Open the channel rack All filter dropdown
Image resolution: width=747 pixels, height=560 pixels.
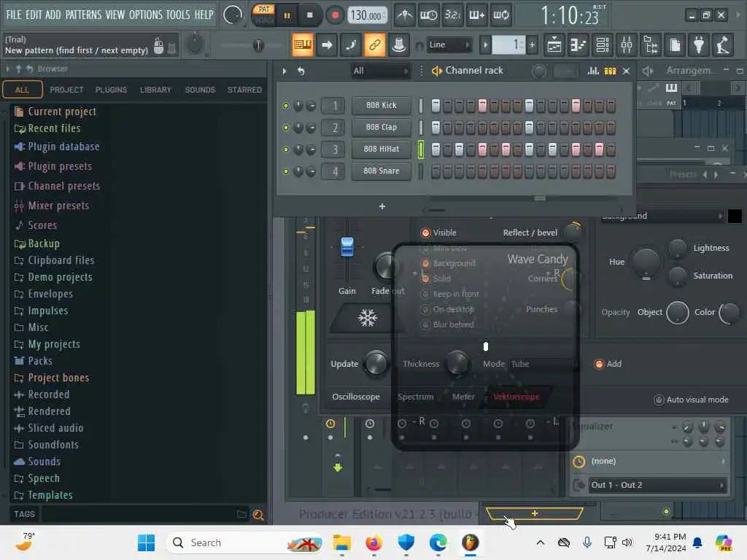coord(381,71)
